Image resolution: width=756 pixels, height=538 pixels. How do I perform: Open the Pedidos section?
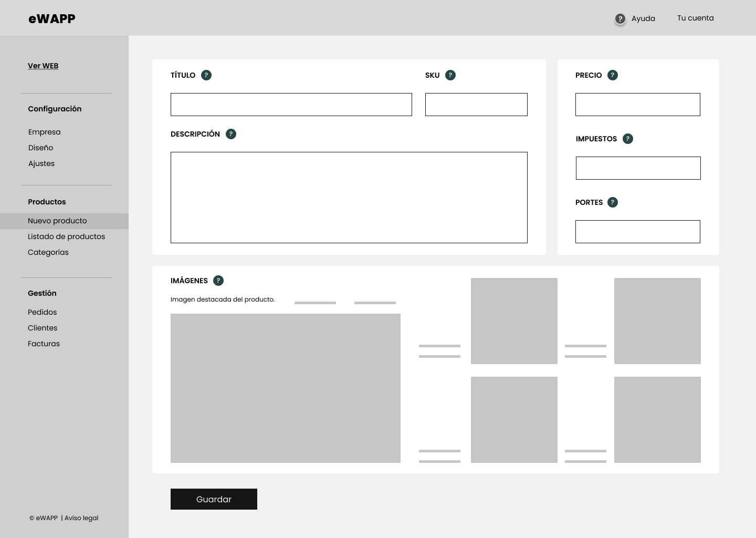(43, 312)
